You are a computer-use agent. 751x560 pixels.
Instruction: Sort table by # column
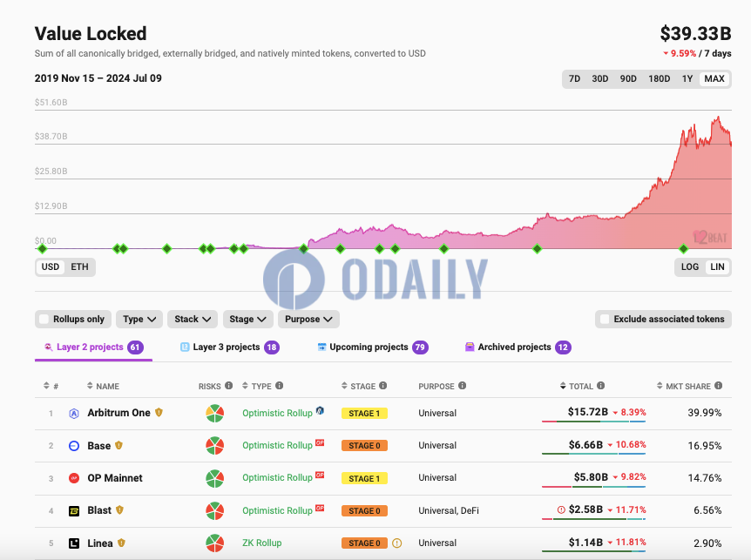(x=51, y=386)
